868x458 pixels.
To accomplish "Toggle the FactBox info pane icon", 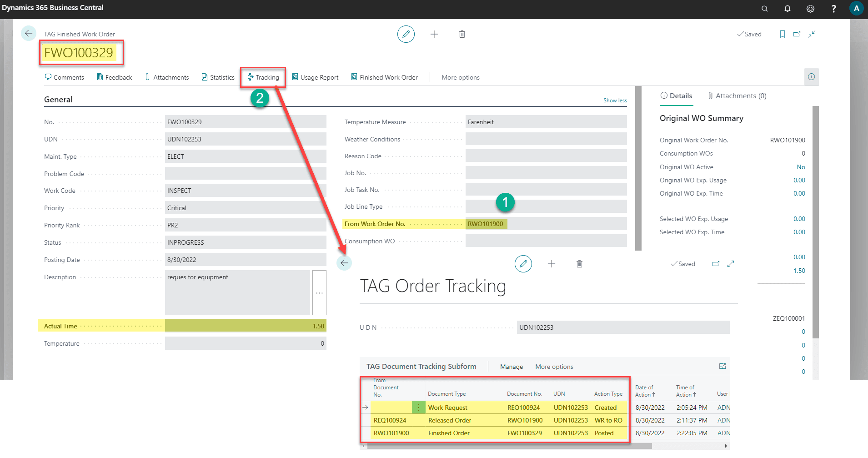I will coord(811,77).
